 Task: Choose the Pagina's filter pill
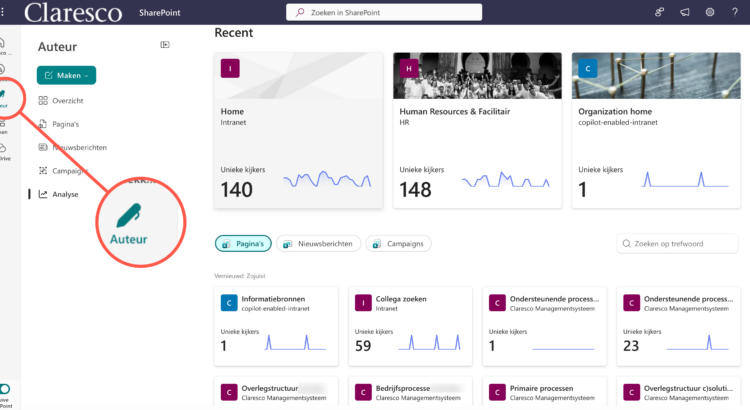[x=243, y=244]
